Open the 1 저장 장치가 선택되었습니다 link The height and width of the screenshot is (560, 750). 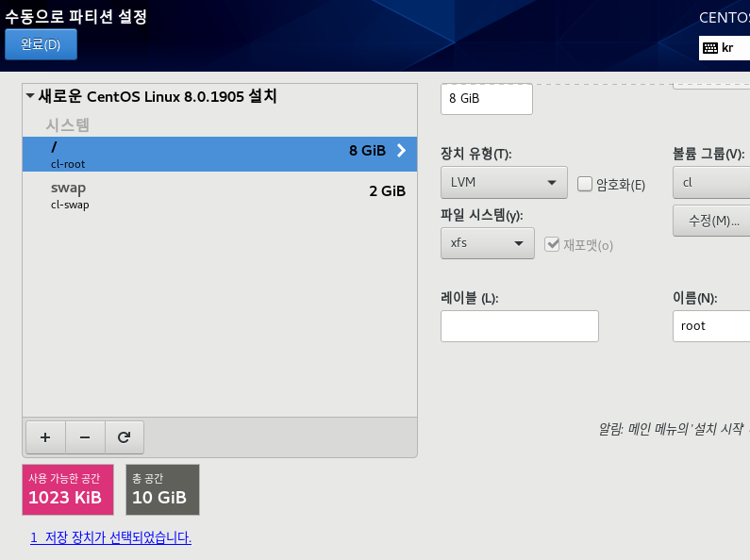(110, 537)
